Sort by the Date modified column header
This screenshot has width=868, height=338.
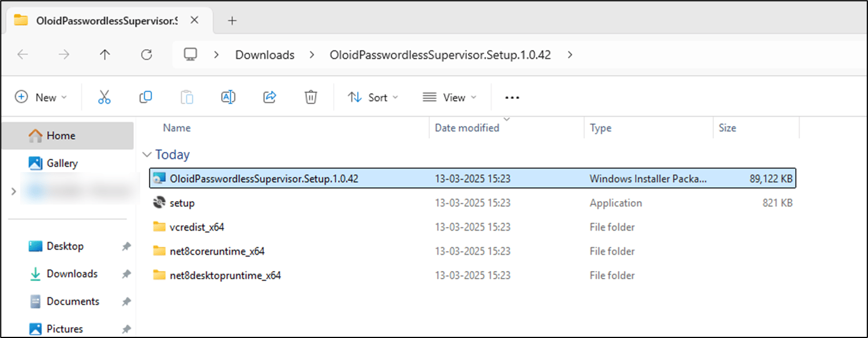click(467, 128)
